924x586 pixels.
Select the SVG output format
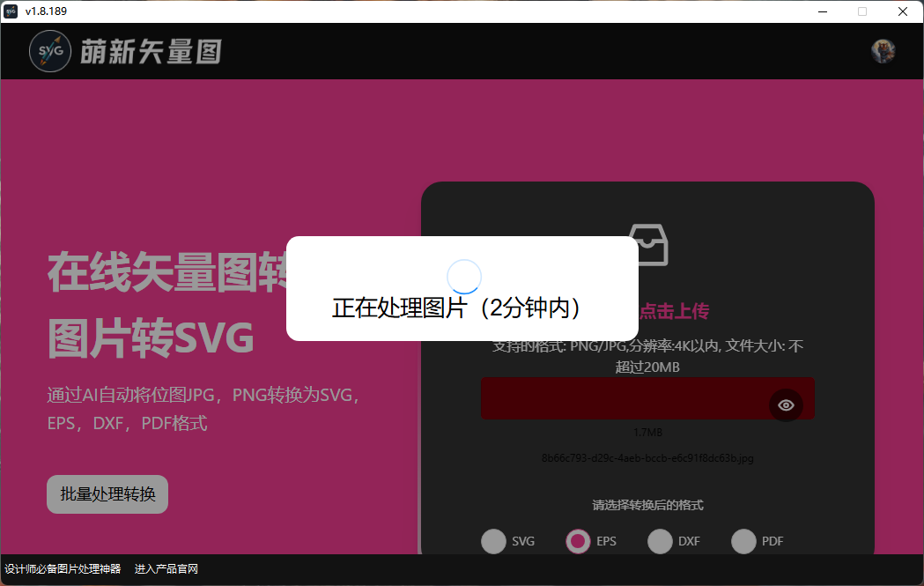point(493,541)
